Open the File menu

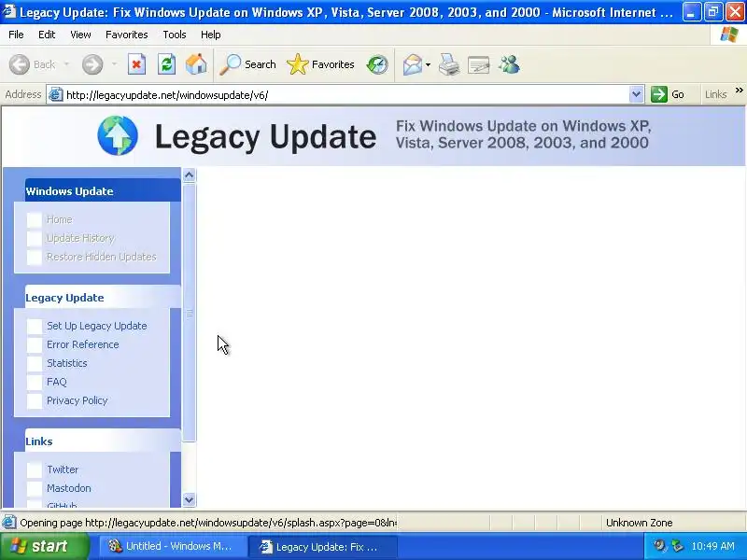(x=16, y=35)
